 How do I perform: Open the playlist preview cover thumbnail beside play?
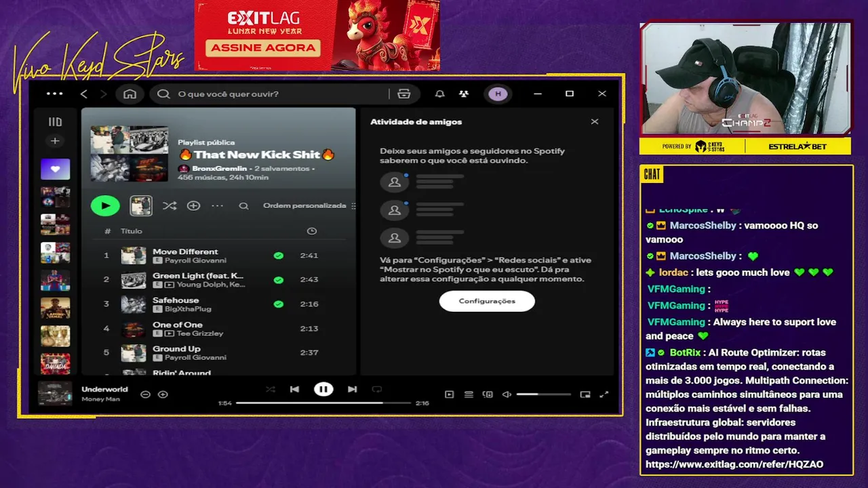pyautogui.click(x=141, y=205)
